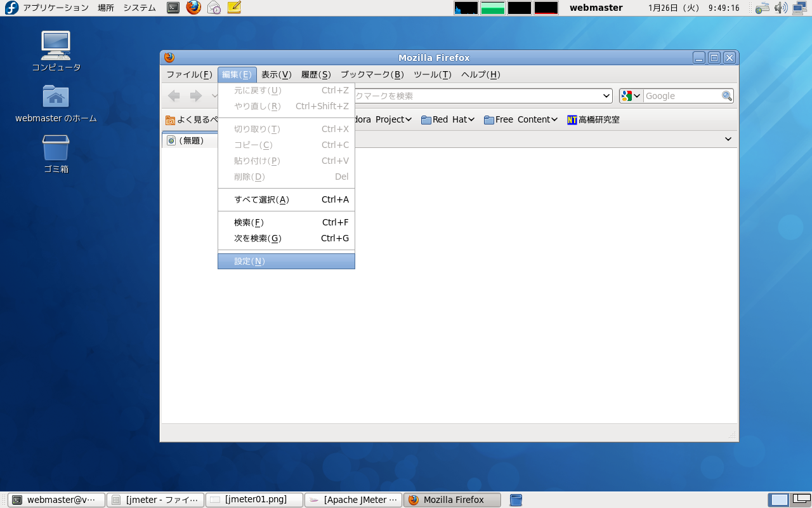
Task: Click the CPU system monitor graph
Action: [466, 8]
